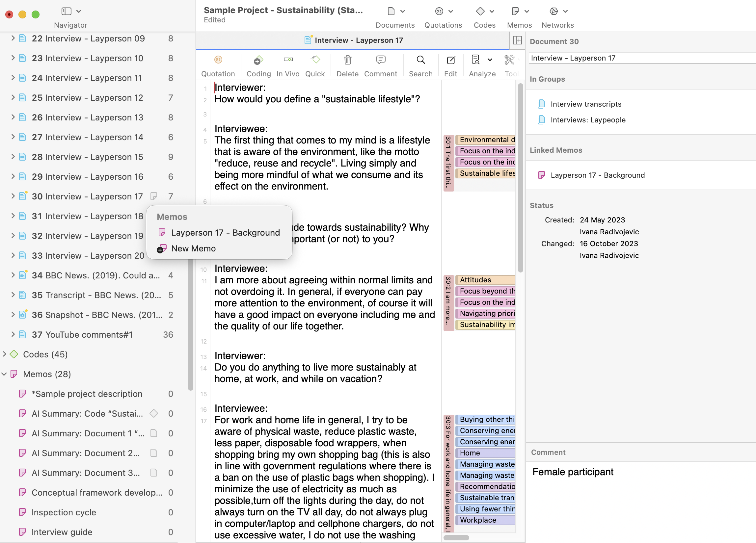Click the Delete trash icon
756x543 pixels.
[347, 60]
